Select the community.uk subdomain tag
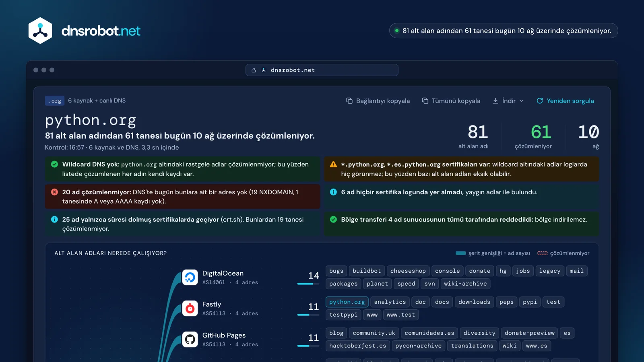Viewport: 644px width, 362px height. (x=374, y=333)
